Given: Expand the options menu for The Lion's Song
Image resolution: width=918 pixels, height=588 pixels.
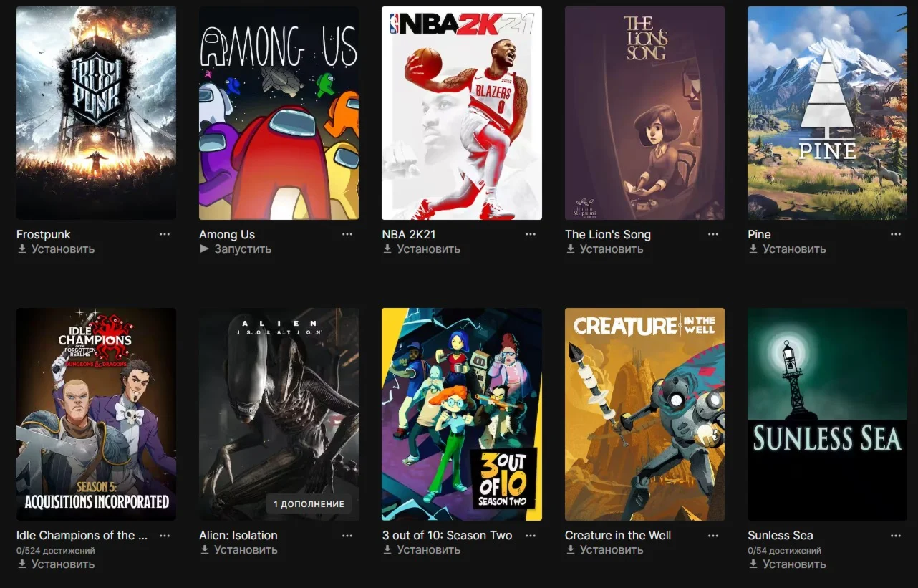Looking at the screenshot, I should pyautogui.click(x=713, y=234).
